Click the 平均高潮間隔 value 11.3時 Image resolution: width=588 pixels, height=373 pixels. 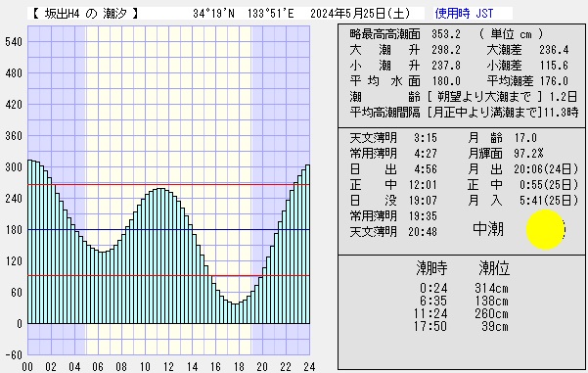562,113
